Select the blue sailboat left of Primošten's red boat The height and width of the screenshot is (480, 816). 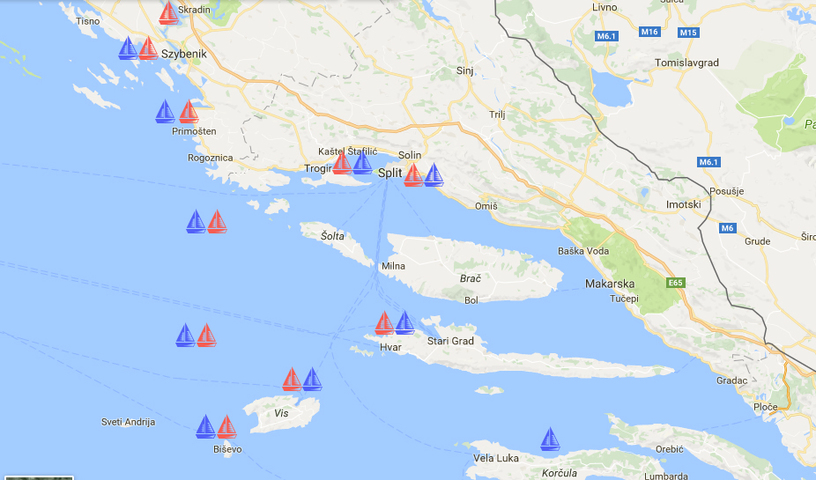(x=165, y=111)
